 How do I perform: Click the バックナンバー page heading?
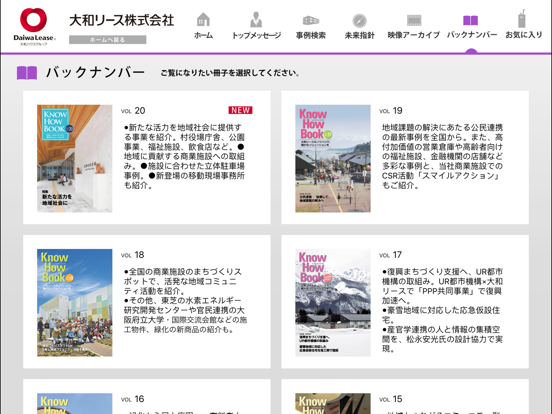click(x=95, y=73)
